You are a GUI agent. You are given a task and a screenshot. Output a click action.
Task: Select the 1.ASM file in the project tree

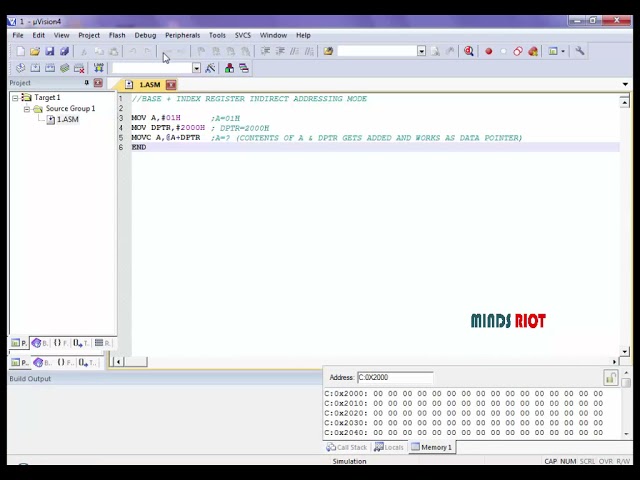click(68, 120)
